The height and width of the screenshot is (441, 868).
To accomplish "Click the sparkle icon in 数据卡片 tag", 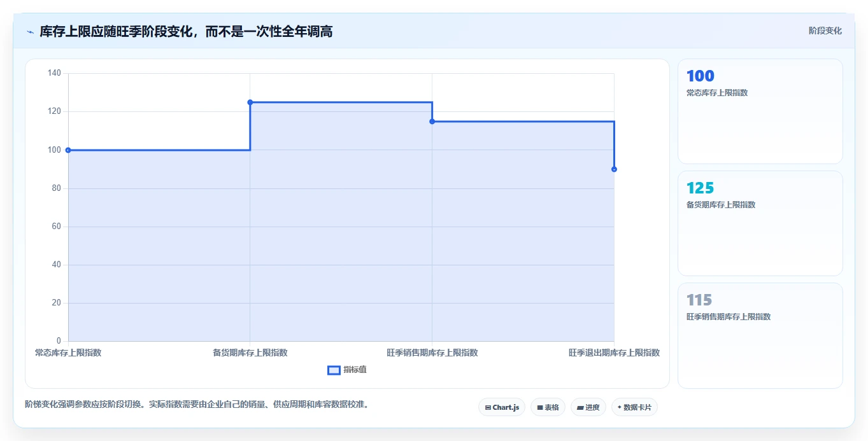I will coord(620,407).
